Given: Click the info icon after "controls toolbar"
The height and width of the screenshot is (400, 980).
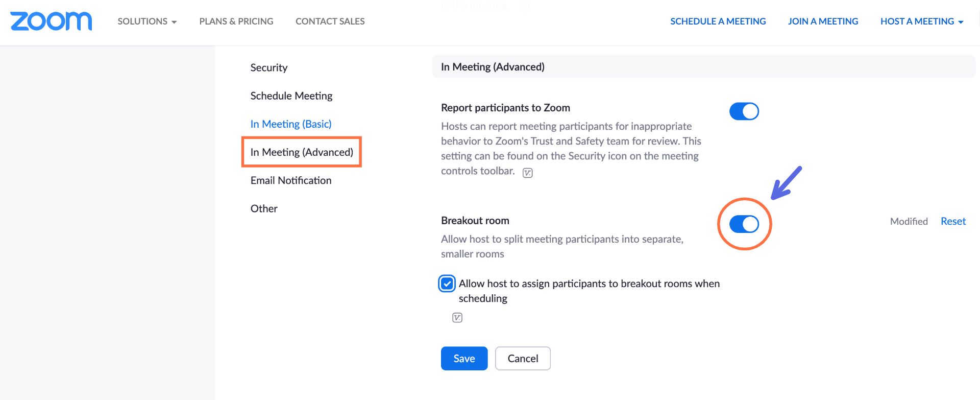Looking at the screenshot, I should pyautogui.click(x=527, y=173).
